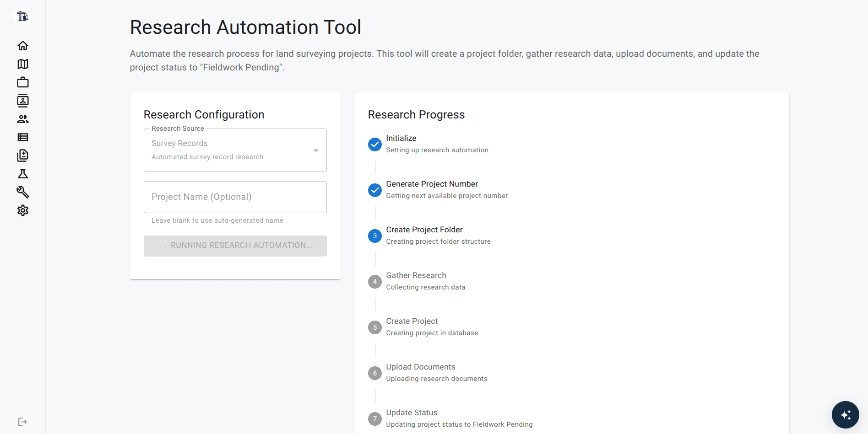Focus the Project Name (Optional) field
This screenshot has width=868, height=434.
(x=235, y=197)
